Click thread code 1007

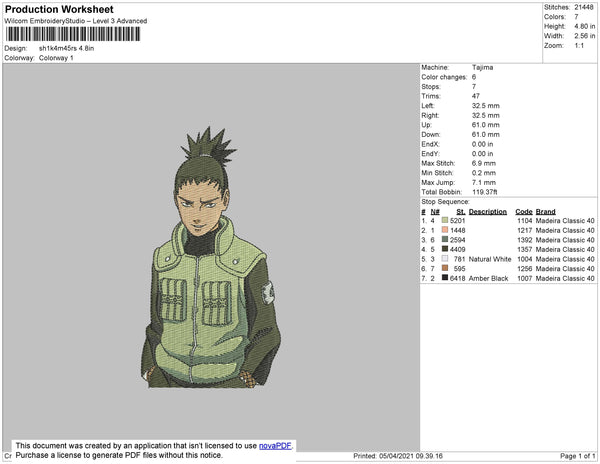[x=525, y=278]
